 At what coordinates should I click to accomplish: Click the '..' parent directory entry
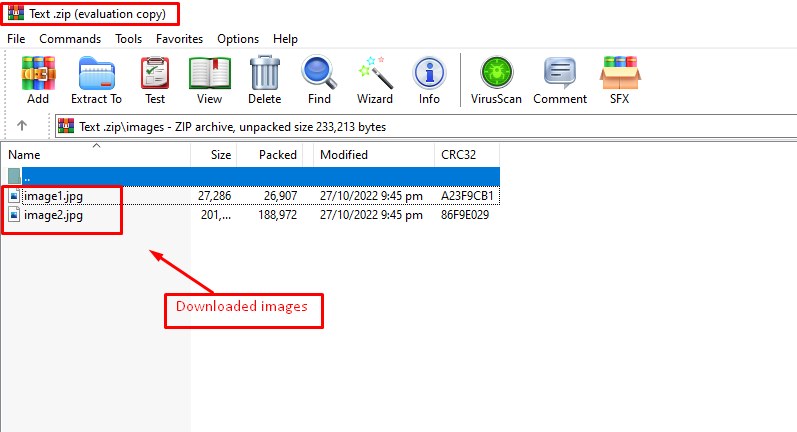pyautogui.click(x=27, y=178)
